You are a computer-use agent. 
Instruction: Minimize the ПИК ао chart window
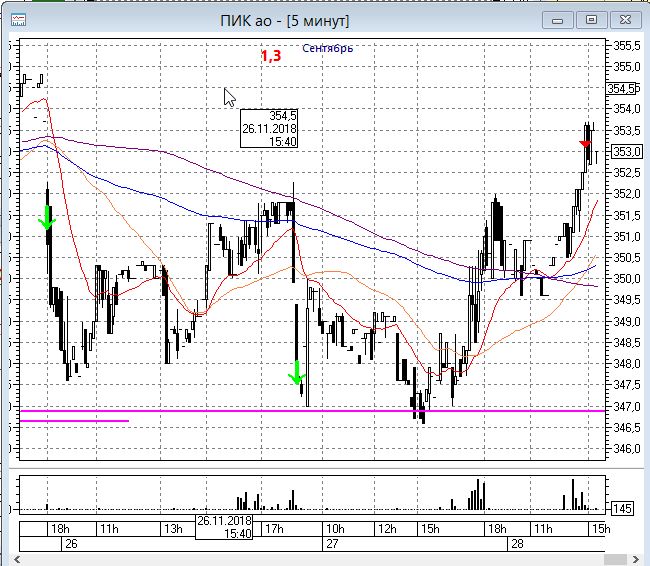(x=558, y=20)
